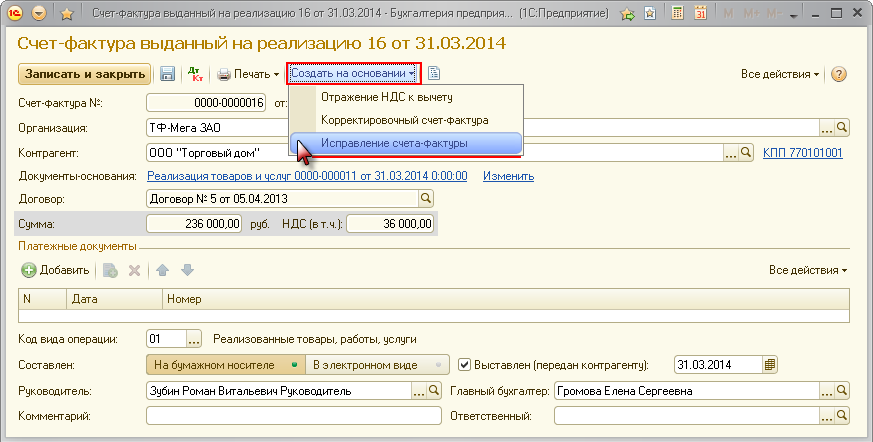
Task: Click Добавить to add payment document
Action: (56, 271)
